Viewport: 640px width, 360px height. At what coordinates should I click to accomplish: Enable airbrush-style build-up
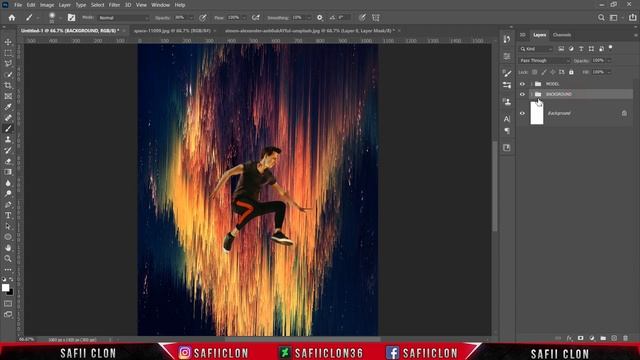point(256,18)
